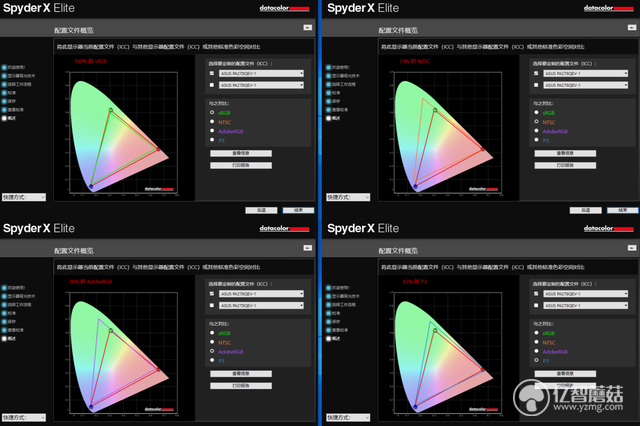Click 查看信息 button in 78% AdobeRGB window
Viewport: 640px width, 426px height.
[241, 373]
